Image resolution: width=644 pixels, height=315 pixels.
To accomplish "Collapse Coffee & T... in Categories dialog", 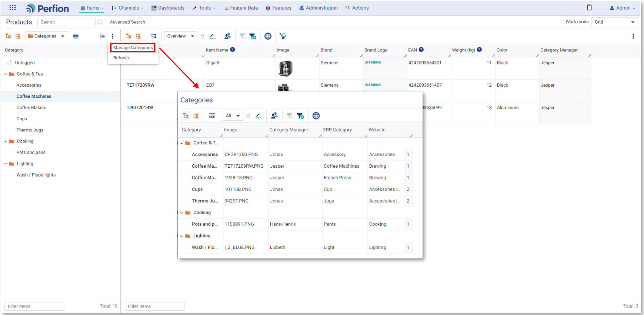I will pos(181,143).
